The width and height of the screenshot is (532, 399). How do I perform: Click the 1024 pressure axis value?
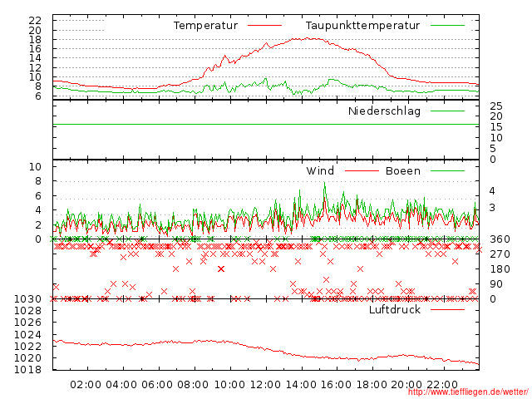[27, 334]
